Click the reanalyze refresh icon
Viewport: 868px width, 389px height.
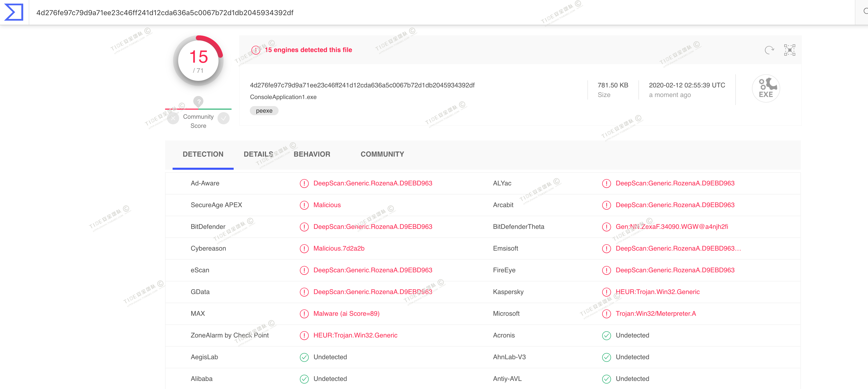769,50
